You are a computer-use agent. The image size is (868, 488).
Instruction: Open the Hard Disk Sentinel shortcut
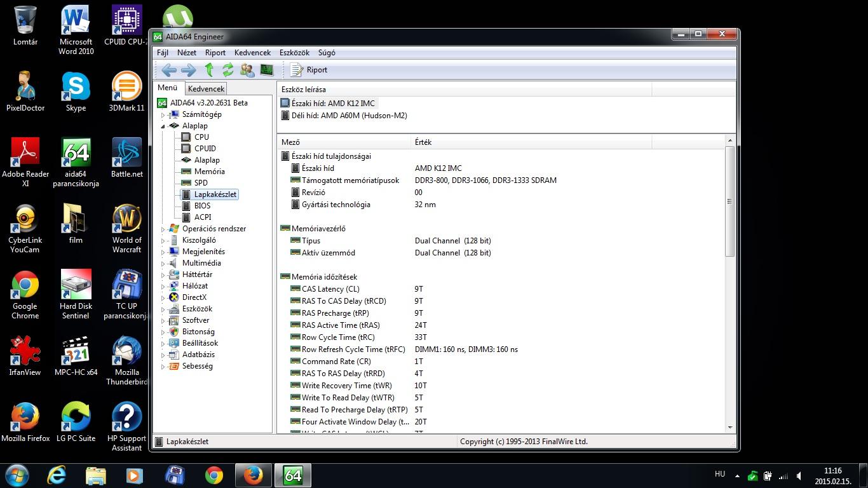tap(76, 295)
